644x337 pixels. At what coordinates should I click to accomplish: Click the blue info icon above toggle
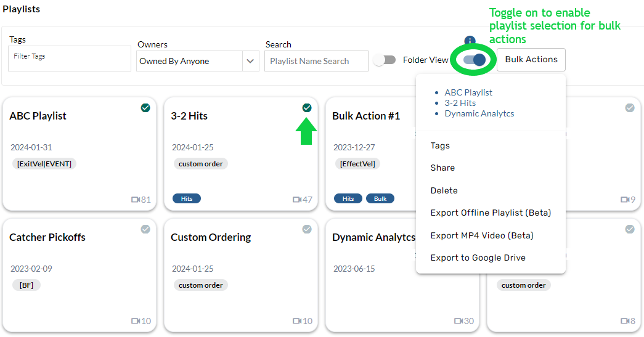point(470,41)
